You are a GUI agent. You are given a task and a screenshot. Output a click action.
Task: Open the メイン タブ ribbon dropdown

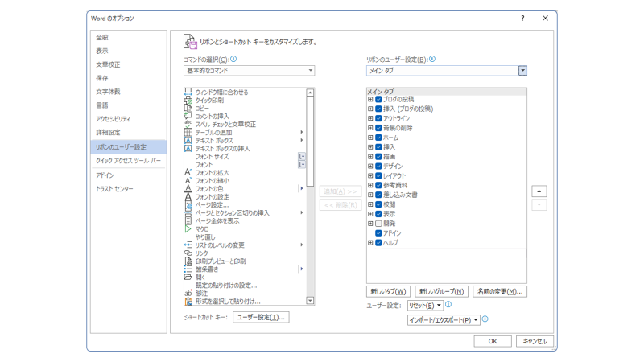447,71
